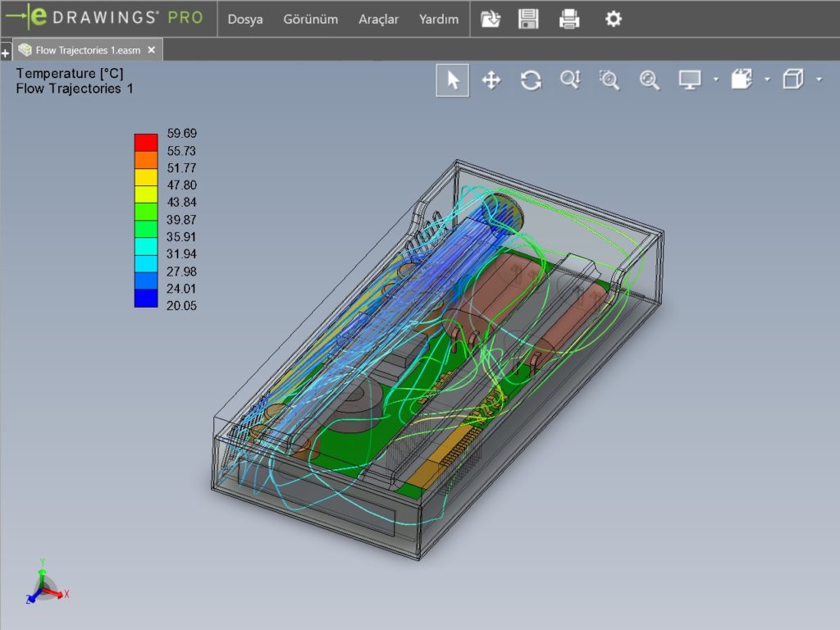Open the Dosya menu
The width and height of the screenshot is (840, 630).
tap(245, 19)
